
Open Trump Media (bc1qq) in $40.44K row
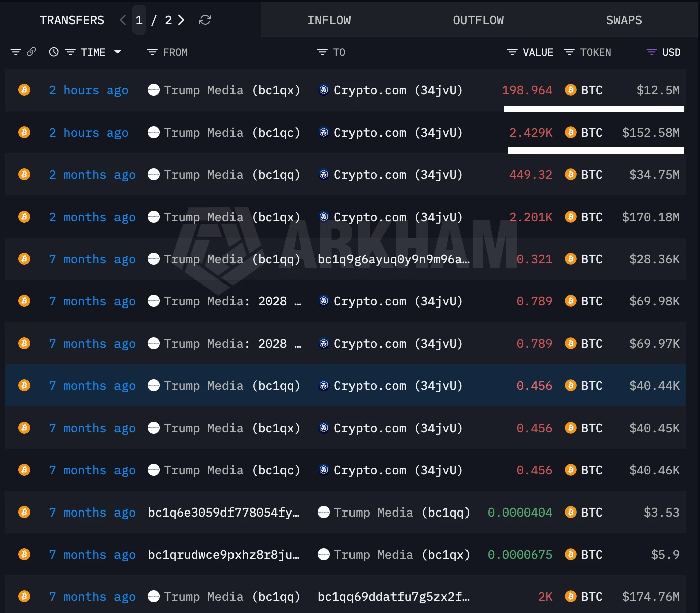[232, 386]
